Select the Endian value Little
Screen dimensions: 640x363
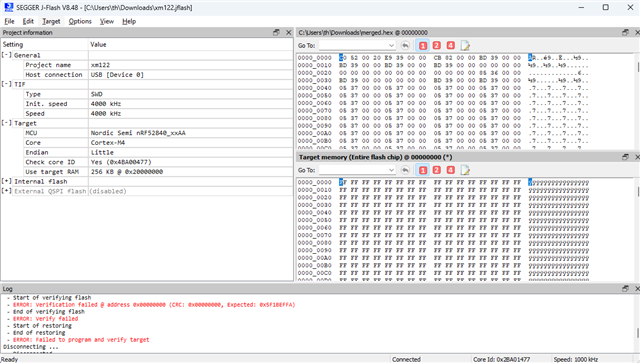(x=102, y=152)
